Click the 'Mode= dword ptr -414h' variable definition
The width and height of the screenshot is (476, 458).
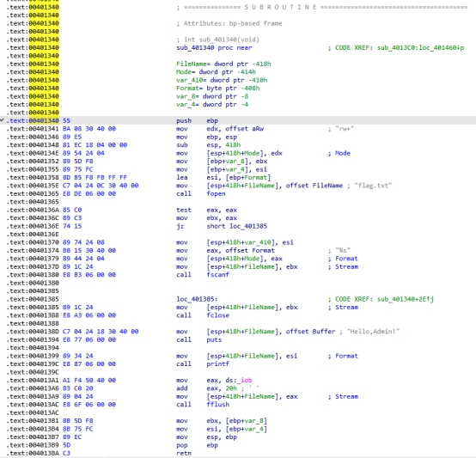tap(216, 72)
